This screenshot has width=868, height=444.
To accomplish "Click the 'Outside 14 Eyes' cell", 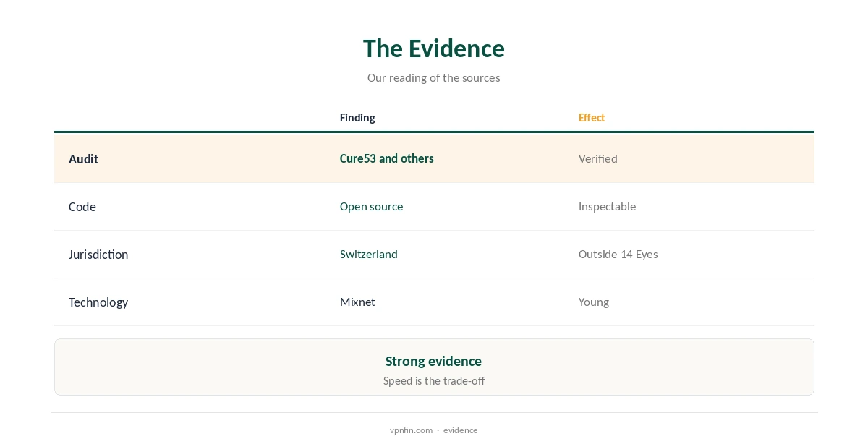I will click(618, 254).
